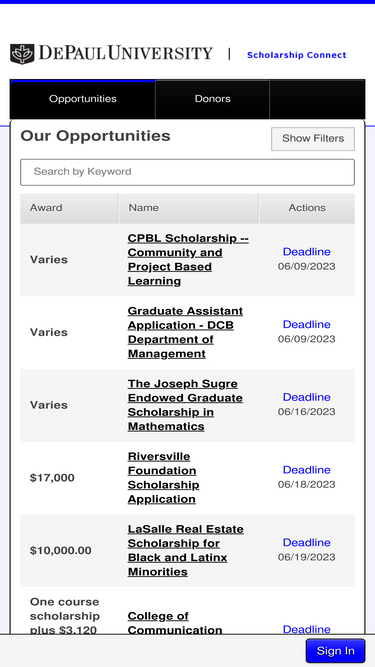Switch to the Donors tab
The image size is (375, 667).
click(213, 99)
